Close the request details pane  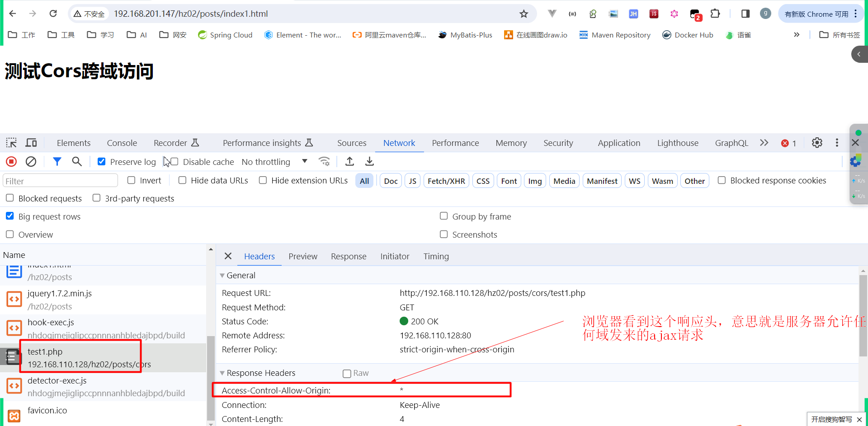228,256
